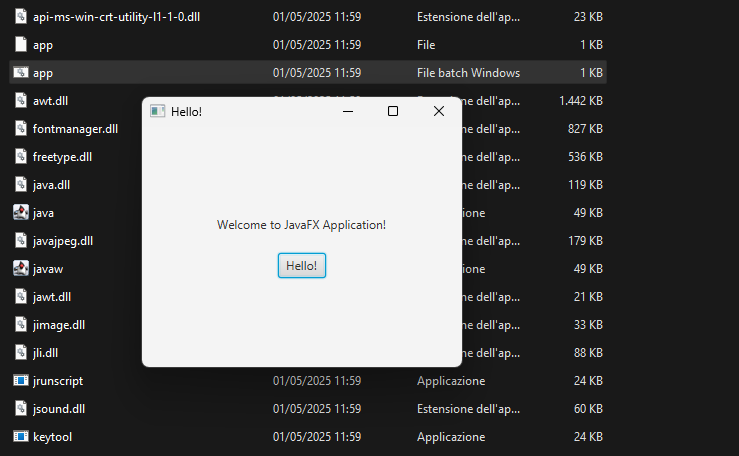Click the 827 KB size of fontmanager.dll
This screenshot has height=456, width=739.
pyautogui.click(x=585, y=129)
